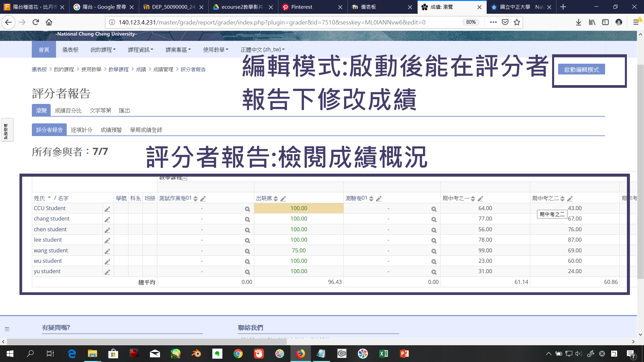Sort by 出缺席 column arrows
Viewport: 644px width, 362px height.
[276, 199]
